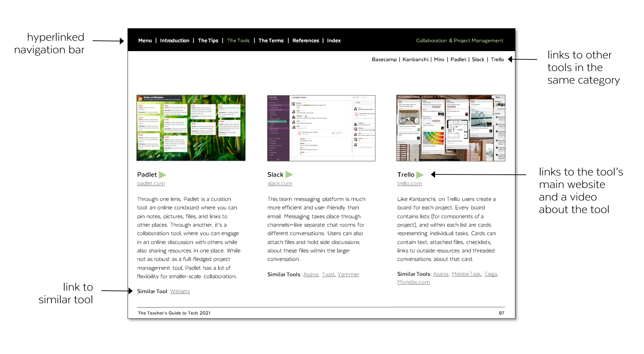Click footer text "The Teacher's Guide to Tech 2021"
Screen dimensions: 644x354
pos(174,313)
